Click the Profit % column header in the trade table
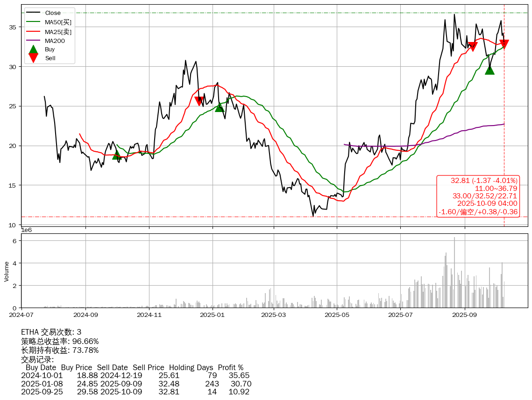 coord(230,368)
